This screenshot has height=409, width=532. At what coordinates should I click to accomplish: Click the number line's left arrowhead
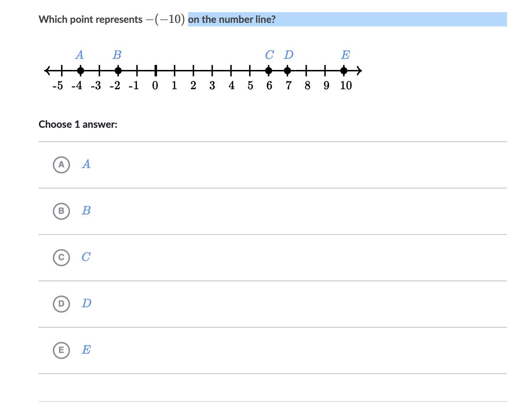(x=47, y=71)
